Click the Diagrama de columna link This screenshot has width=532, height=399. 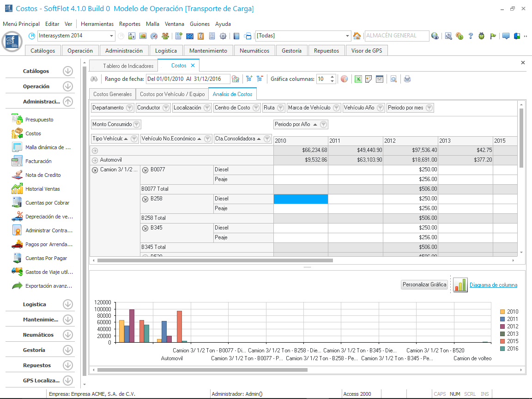tap(493, 285)
